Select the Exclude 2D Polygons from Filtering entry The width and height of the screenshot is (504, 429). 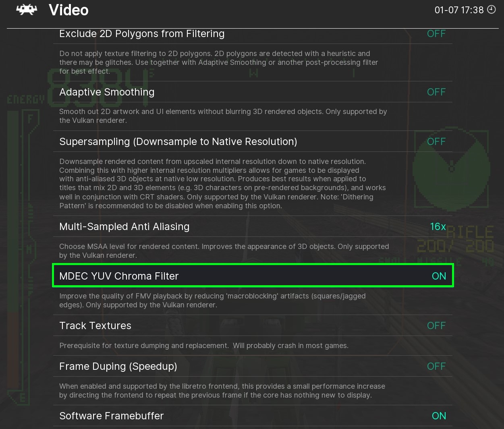[x=142, y=34]
